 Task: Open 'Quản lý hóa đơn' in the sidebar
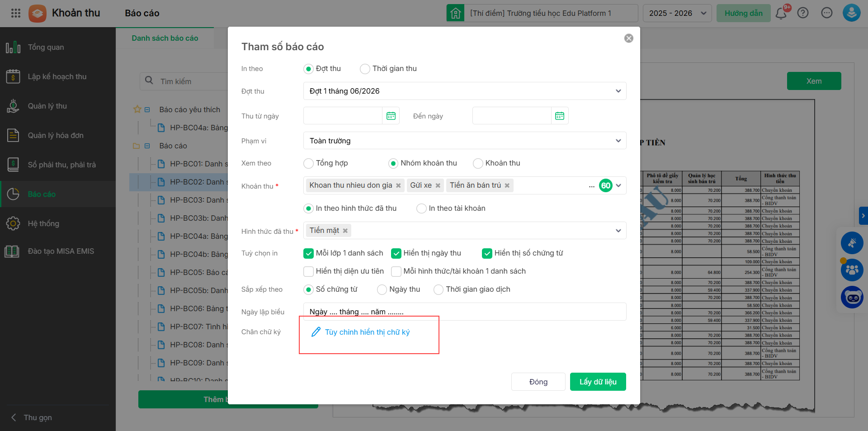pyautogui.click(x=56, y=135)
